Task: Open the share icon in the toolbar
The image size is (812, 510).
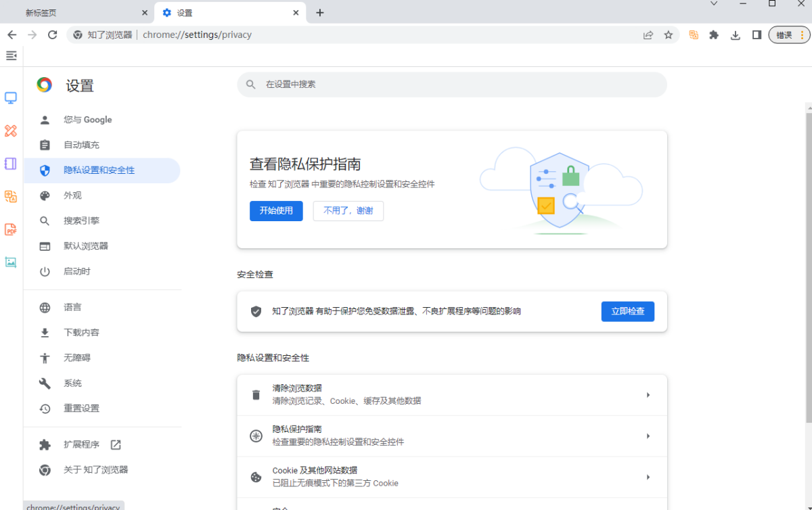Action: [x=648, y=34]
